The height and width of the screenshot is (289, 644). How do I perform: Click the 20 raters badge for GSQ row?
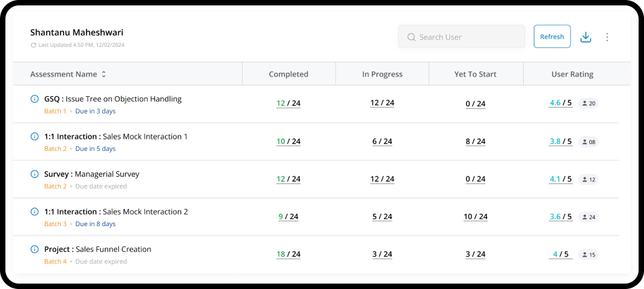click(589, 104)
